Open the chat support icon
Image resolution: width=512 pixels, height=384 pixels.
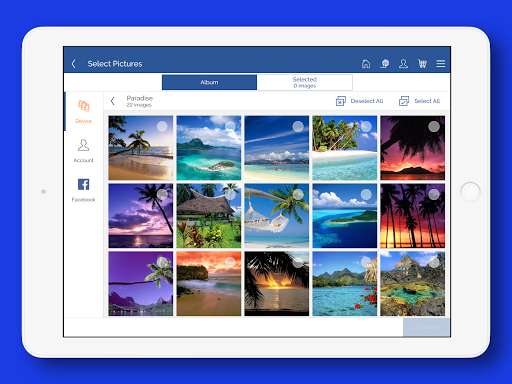pyautogui.click(x=385, y=64)
